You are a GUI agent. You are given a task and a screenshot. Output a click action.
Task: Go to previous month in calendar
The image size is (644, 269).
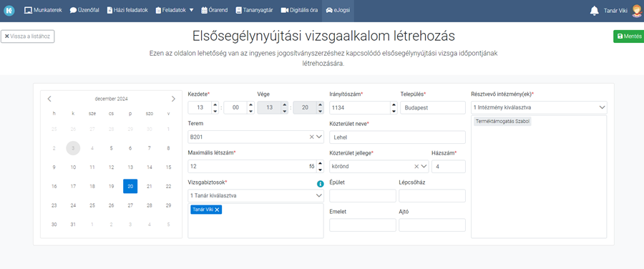(x=49, y=99)
